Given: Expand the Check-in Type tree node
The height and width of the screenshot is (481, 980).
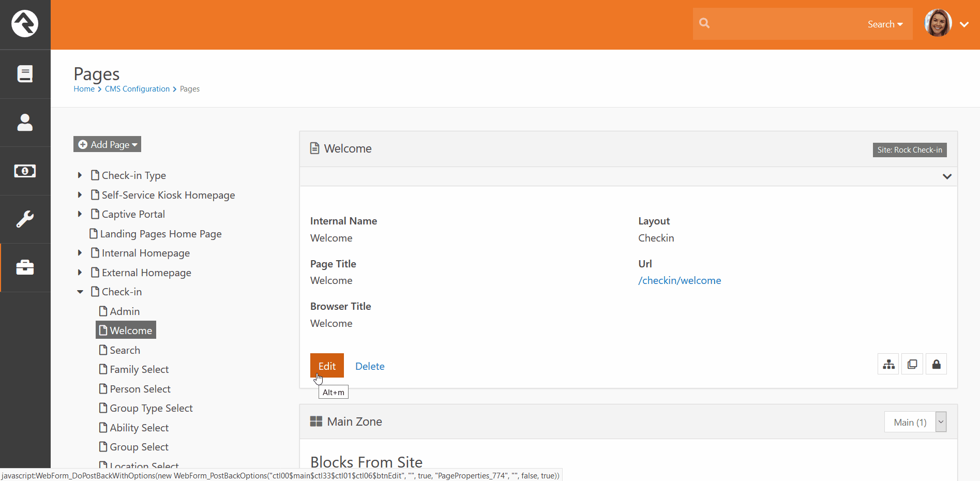Looking at the screenshot, I should point(80,175).
